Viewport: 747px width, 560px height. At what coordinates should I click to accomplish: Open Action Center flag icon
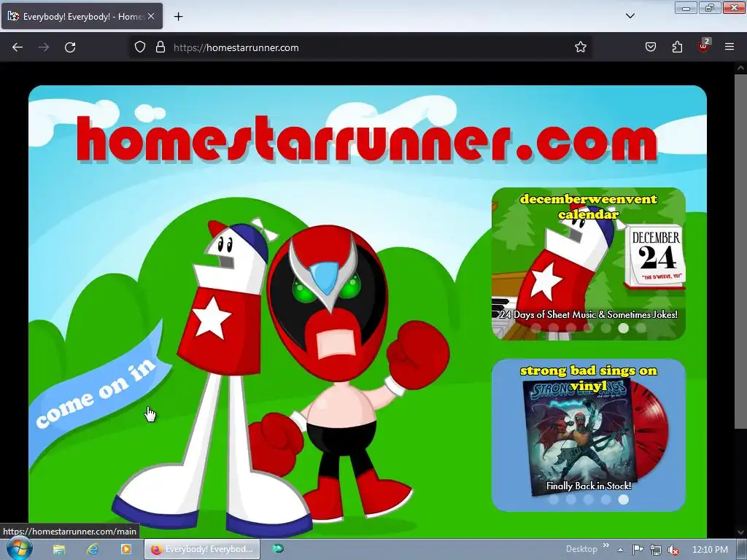coord(638,550)
